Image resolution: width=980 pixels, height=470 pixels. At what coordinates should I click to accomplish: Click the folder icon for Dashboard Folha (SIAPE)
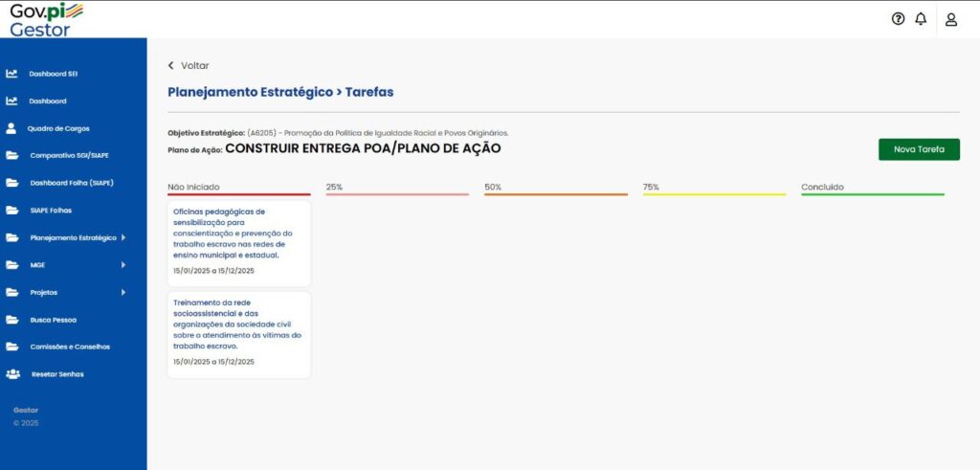tap(11, 183)
